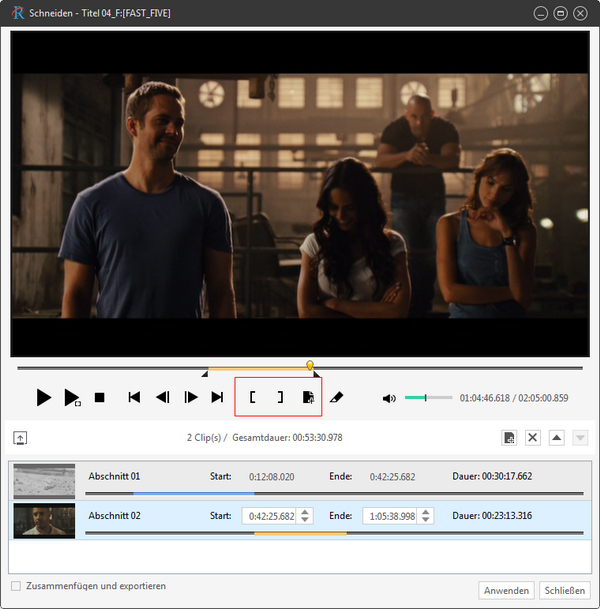The image size is (600, 609).
Task: Add new clip from the playback toolbar
Action: 309,397
